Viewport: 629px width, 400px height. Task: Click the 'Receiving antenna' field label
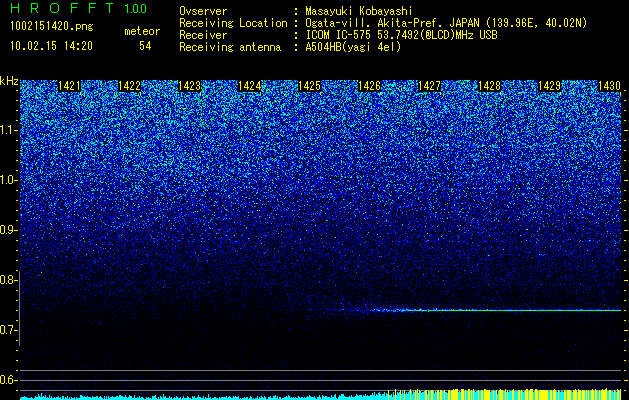coord(230,47)
